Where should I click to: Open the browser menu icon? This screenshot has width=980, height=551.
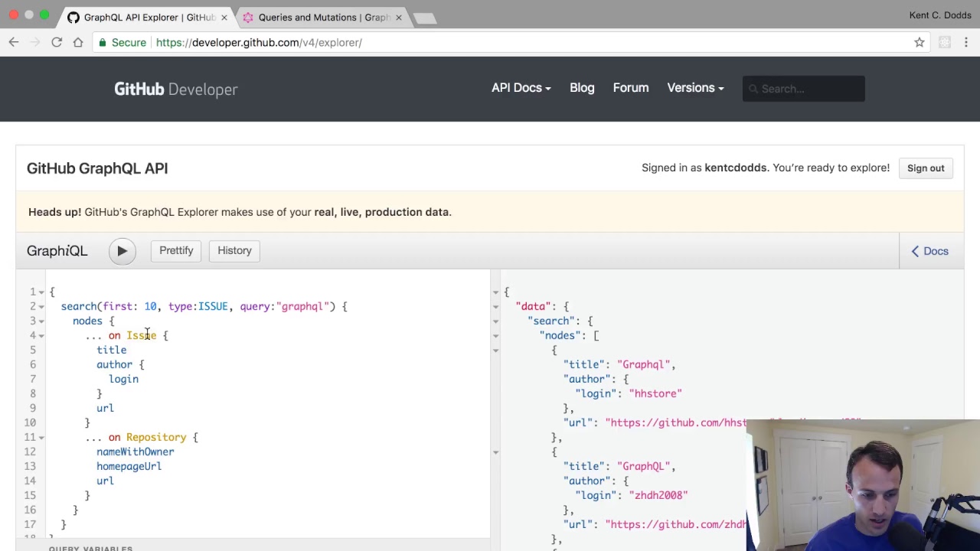click(x=968, y=43)
